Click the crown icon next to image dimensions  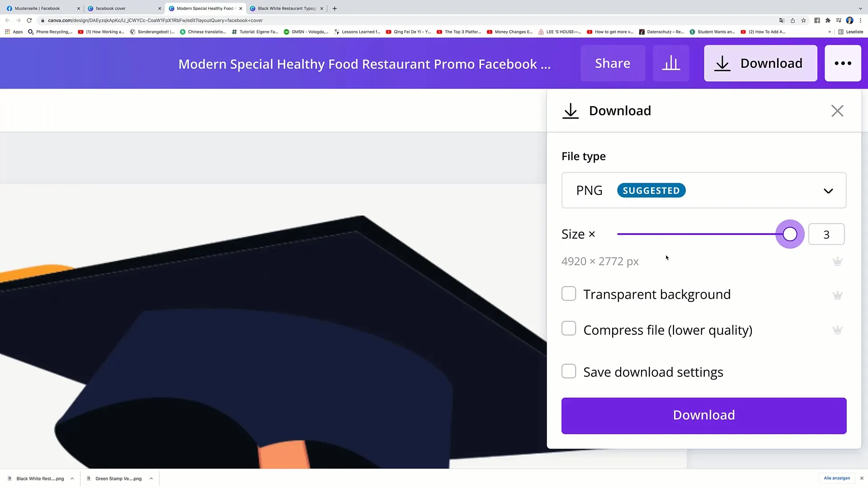coord(837,261)
